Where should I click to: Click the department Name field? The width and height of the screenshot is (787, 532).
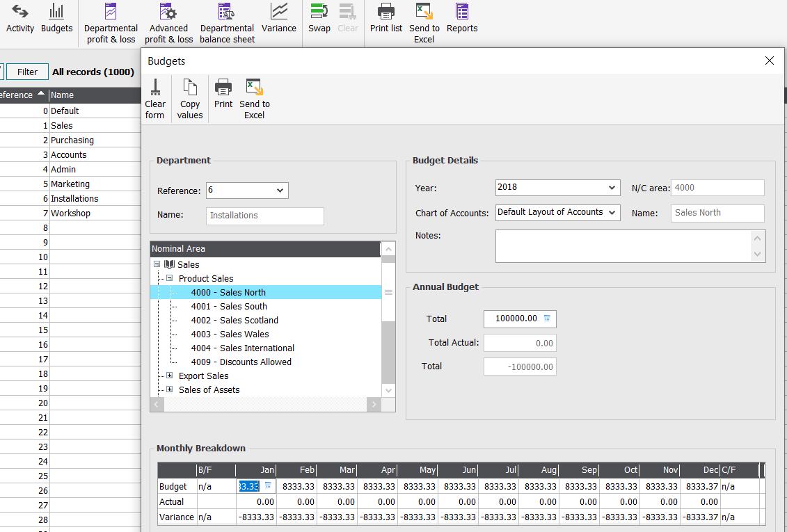[x=265, y=216]
